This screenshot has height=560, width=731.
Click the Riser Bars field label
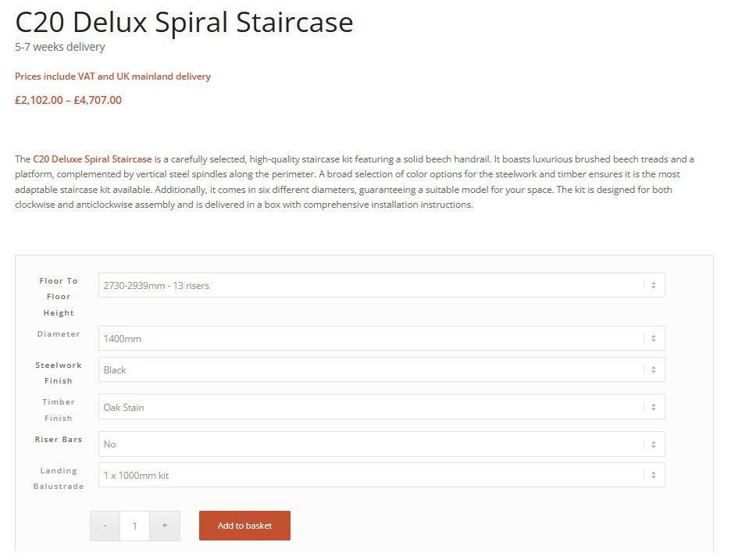coord(59,439)
